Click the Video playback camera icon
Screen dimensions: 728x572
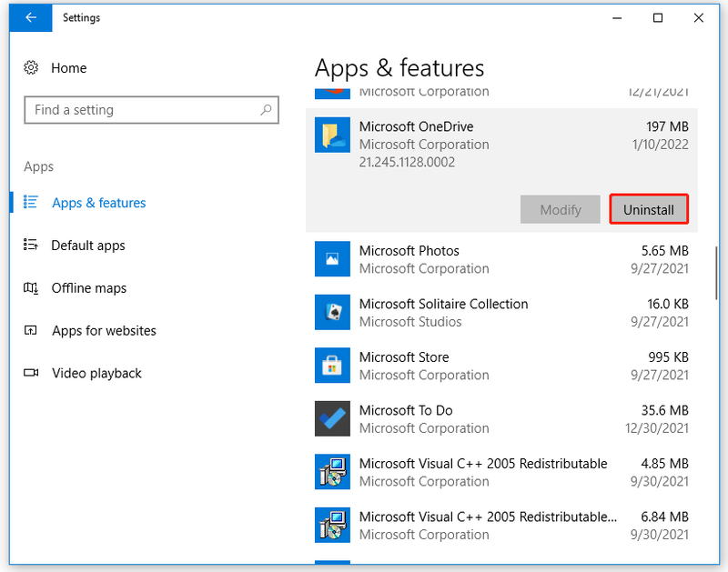[31, 373]
